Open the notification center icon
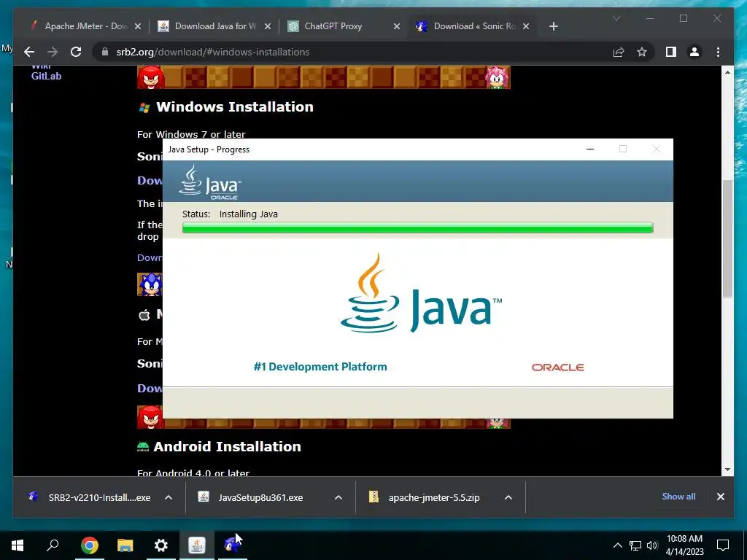Image resolution: width=747 pixels, height=560 pixels. [723, 545]
